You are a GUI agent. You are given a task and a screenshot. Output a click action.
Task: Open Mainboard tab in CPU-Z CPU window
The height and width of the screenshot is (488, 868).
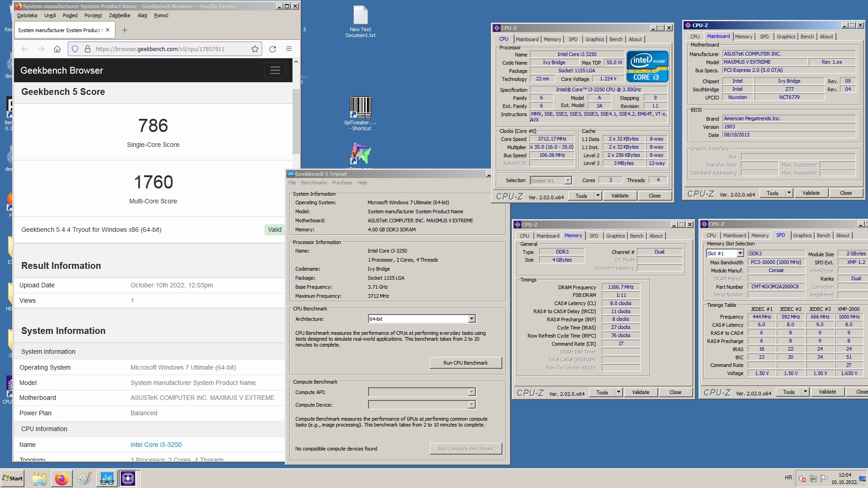pyautogui.click(x=527, y=39)
